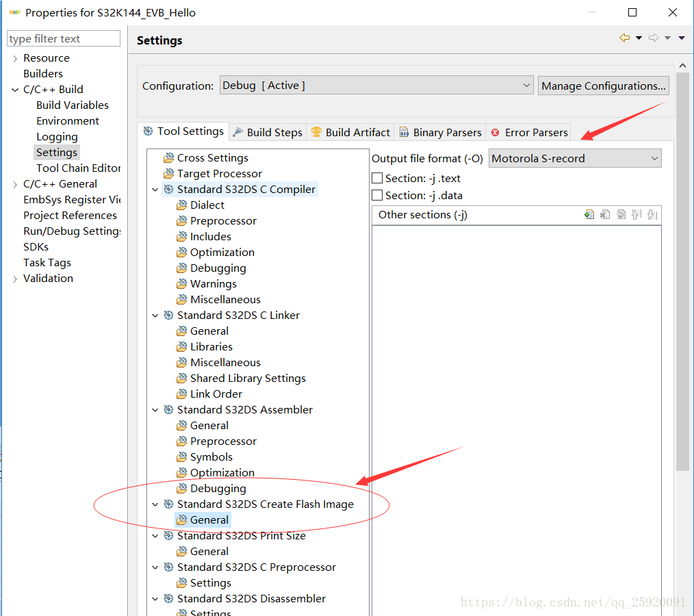694x616 pixels.
Task: Click the Warnings option icon
Action: 181,283
